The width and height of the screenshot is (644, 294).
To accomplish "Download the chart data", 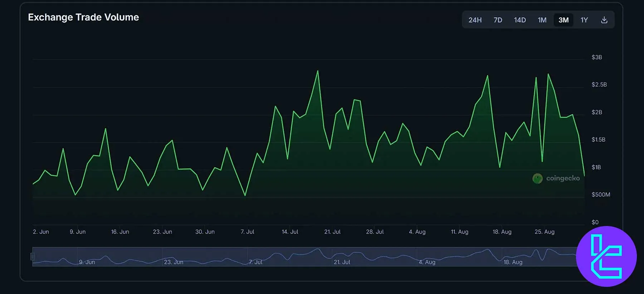I will tap(604, 20).
